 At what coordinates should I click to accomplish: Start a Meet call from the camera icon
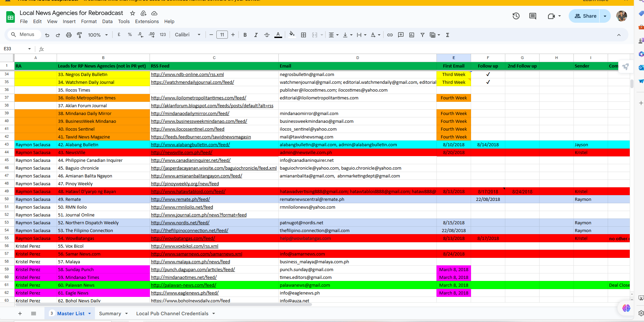click(x=551, y=16)
